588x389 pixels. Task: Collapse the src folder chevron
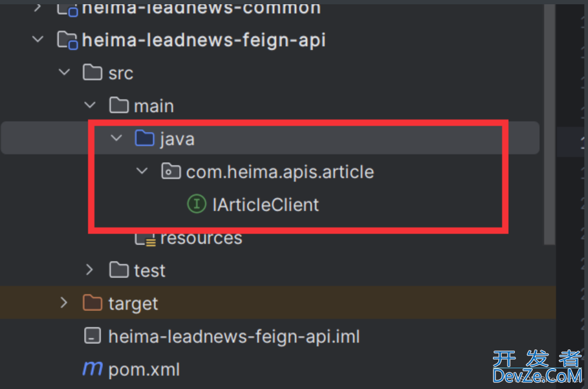(x=65, y=72)
